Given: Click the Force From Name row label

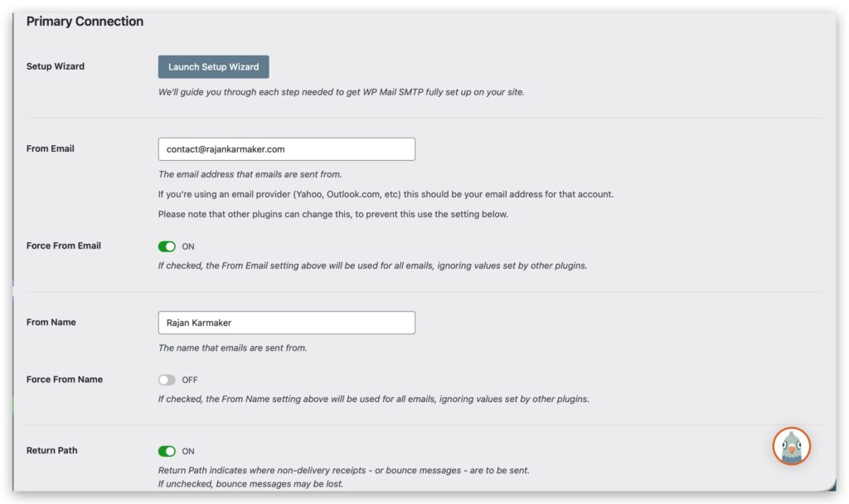Looking at the screenshot, I should point(65,379).
